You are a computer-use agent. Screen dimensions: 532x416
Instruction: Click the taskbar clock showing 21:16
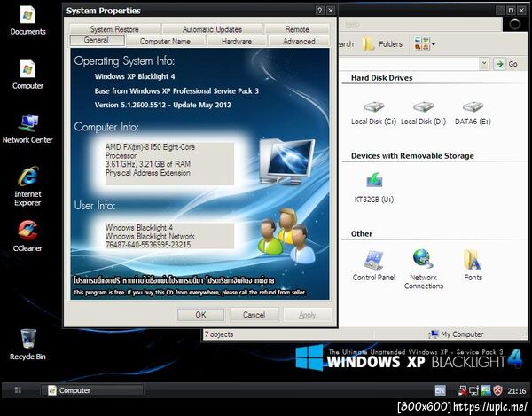517,391
